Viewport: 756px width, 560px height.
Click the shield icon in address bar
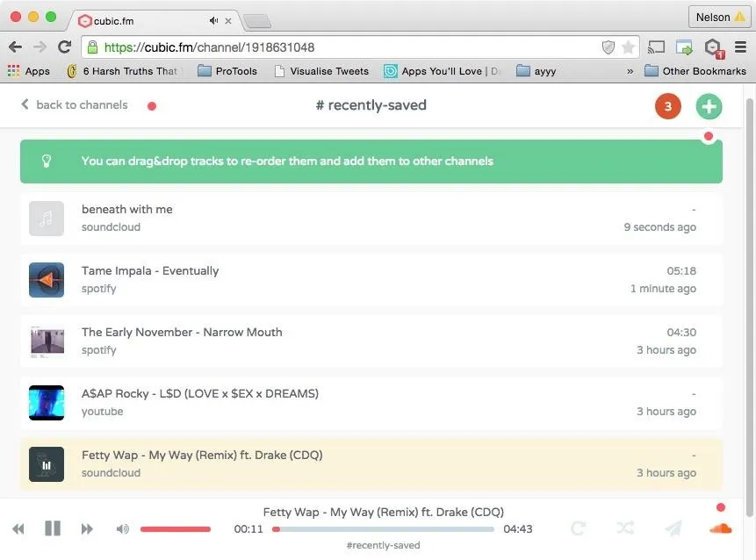pyautogui.click(x=608, y=47)
